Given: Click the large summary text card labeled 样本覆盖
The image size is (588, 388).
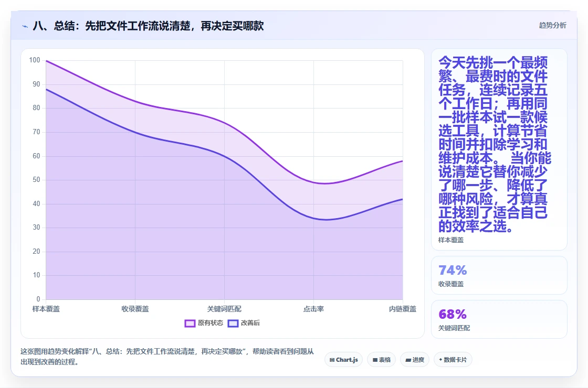Looking at the screenshot, I should click(499, 149).
